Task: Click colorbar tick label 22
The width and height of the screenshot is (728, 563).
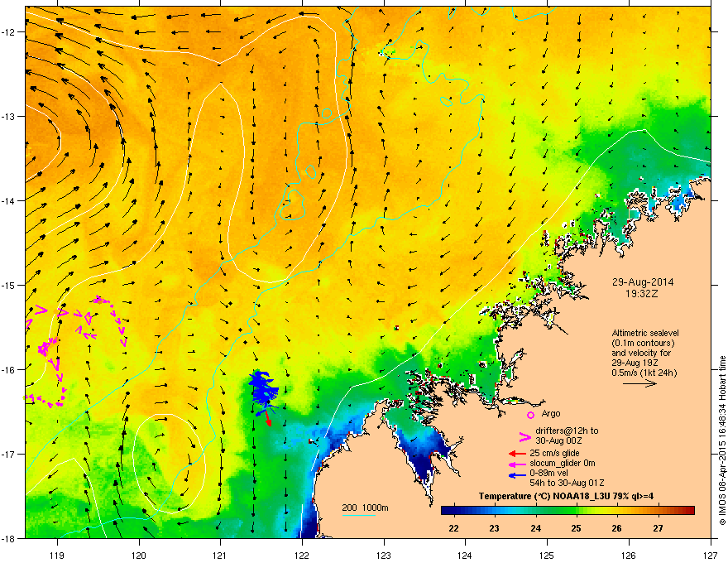Action: (453, 528)
